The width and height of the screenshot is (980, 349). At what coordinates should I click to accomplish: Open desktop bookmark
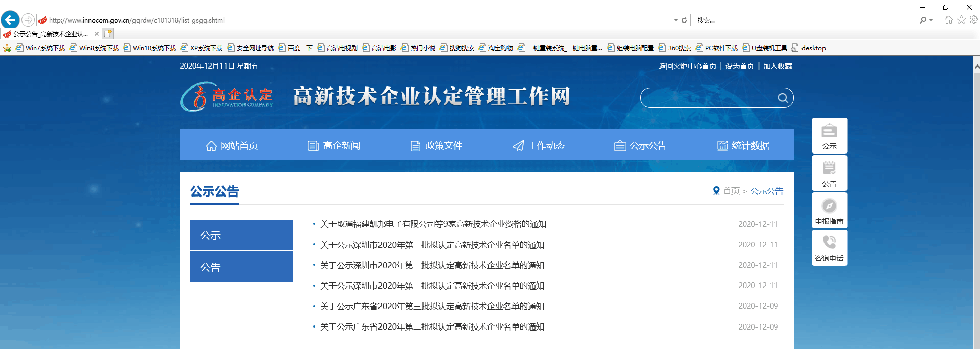point(808,48)
